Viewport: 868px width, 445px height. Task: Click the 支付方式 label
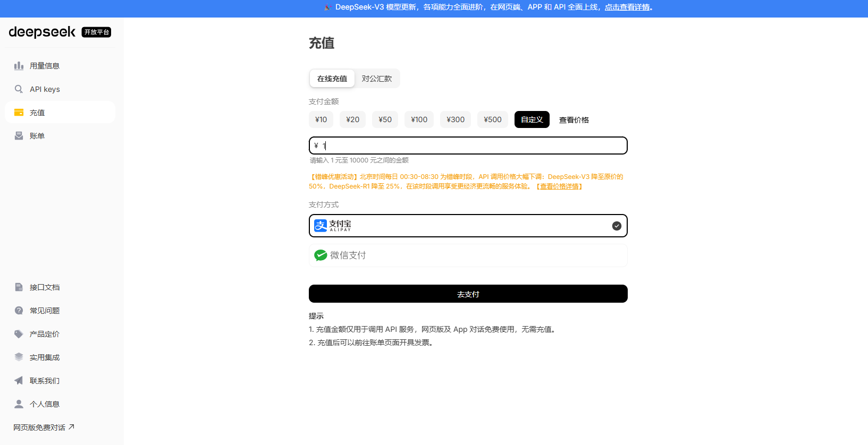click(324, 204)
